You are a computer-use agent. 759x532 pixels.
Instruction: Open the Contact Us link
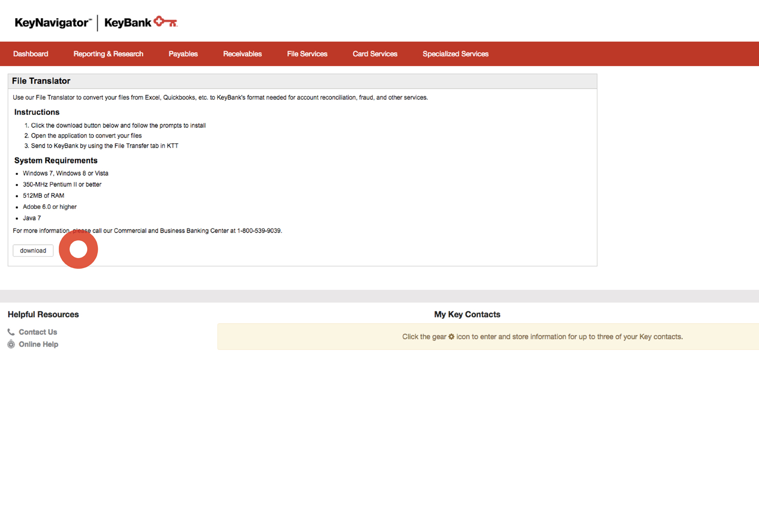(38, 332)
